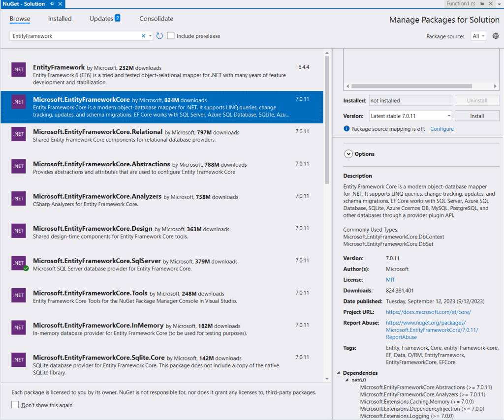Image resolution: width=504 pixels, height=420 pixels.
Task: Pin the Function1.cs tab
Action: 482,3
